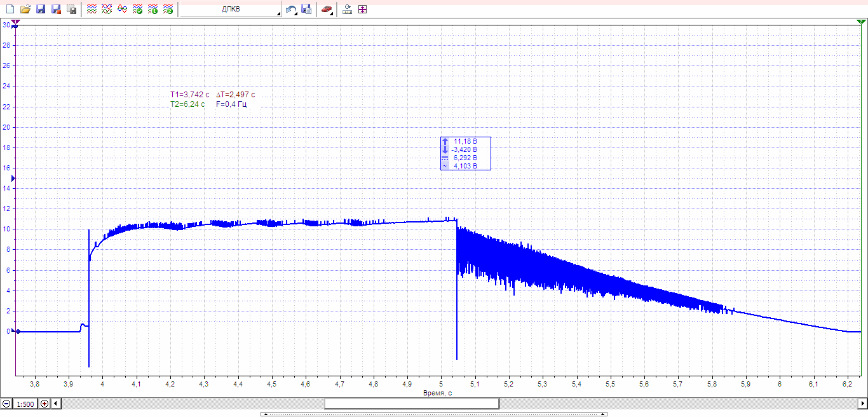Open the ДПКВ mode dropdown

click(x=231, y=10)
